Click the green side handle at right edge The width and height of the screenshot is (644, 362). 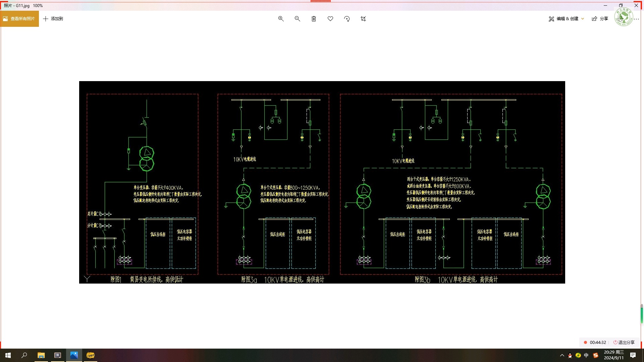click(642, 314)
